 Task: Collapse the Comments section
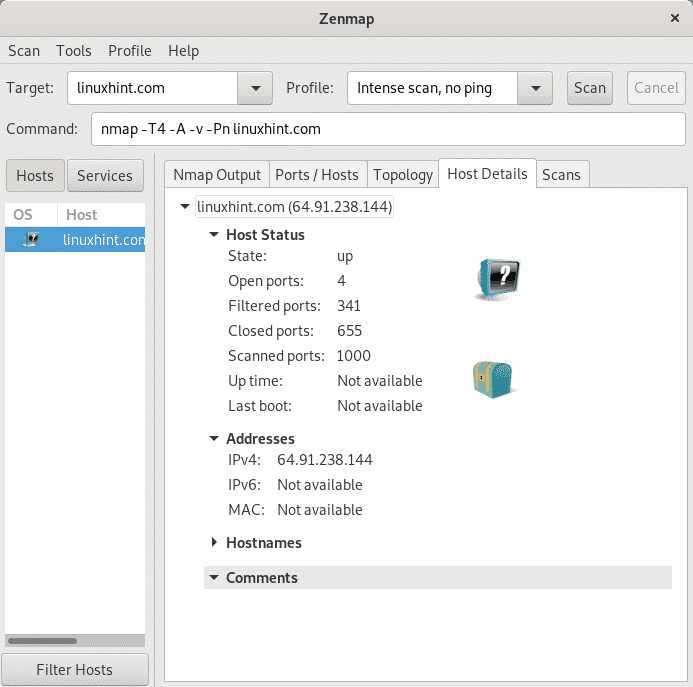point(214,577)
